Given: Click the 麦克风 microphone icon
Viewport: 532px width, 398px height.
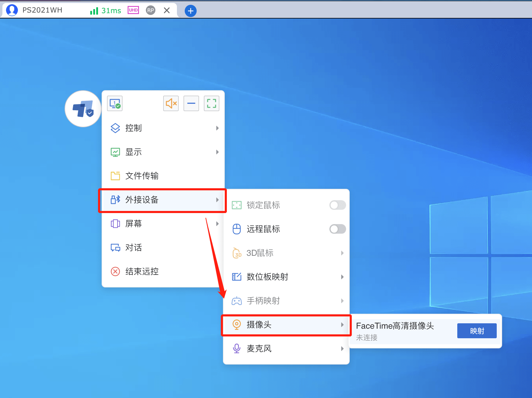Looking at the screenshot, I should (237, 348).
